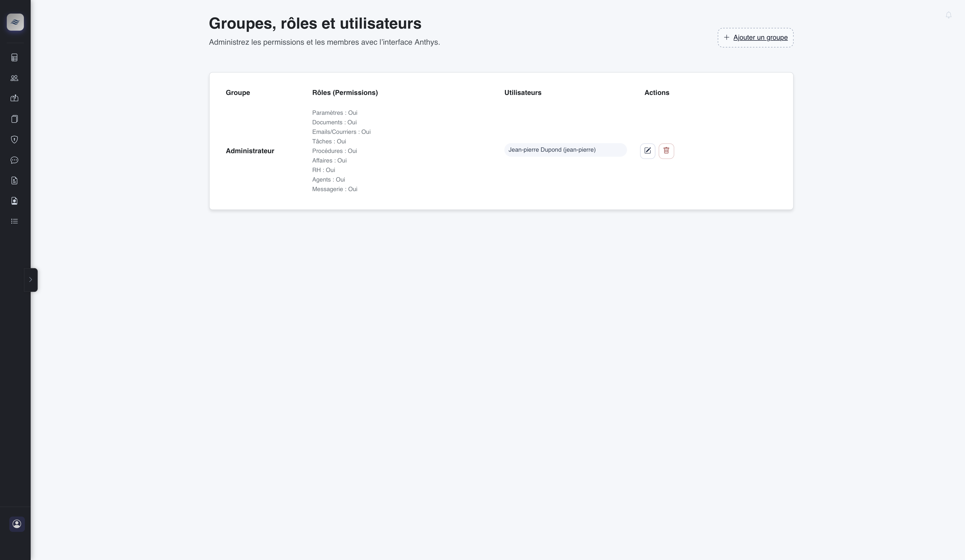This screenshot has height=560, width=965.
Task: Click the Utilisateurs column header
Action: [523, 92]
